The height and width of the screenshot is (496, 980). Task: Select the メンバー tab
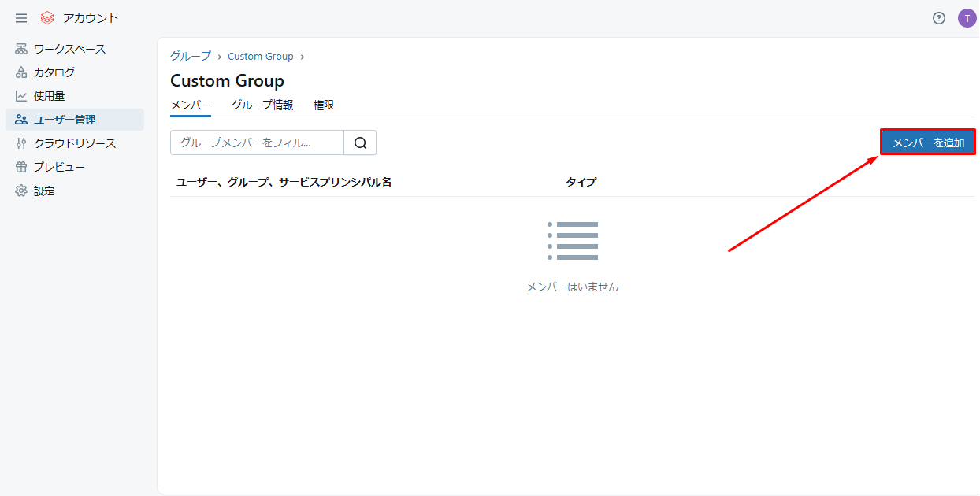pos(191,105)
